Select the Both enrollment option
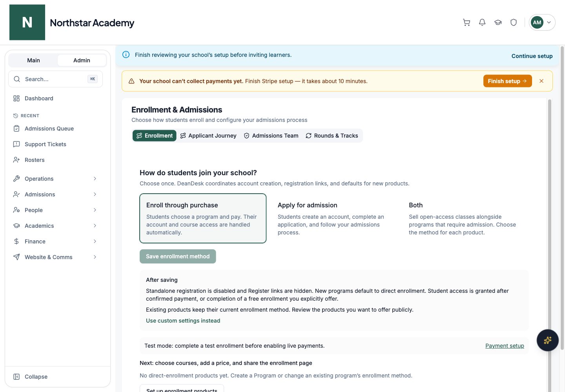Screen dimensions: 565x392 [x=466, y=218]
